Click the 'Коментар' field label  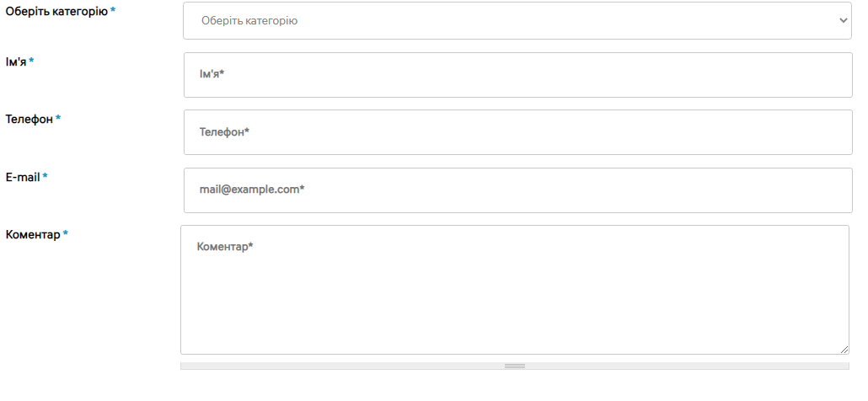point(33,234)
